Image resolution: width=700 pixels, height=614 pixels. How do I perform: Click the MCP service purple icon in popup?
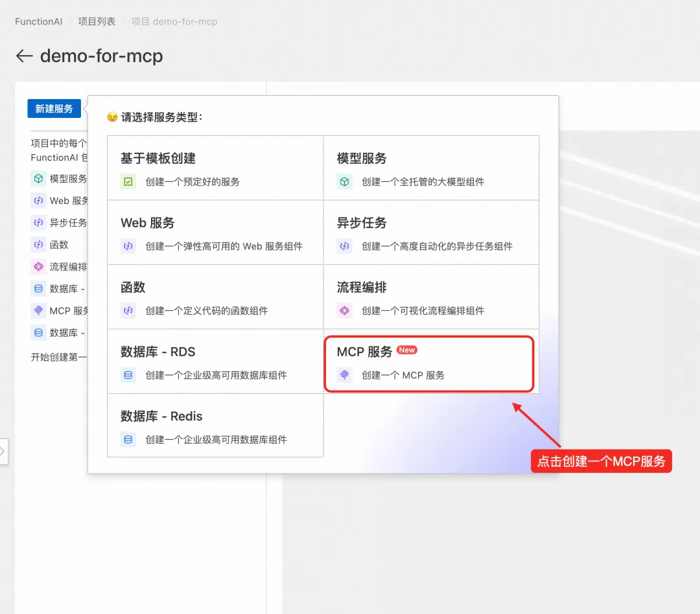(x=344, y=375)
